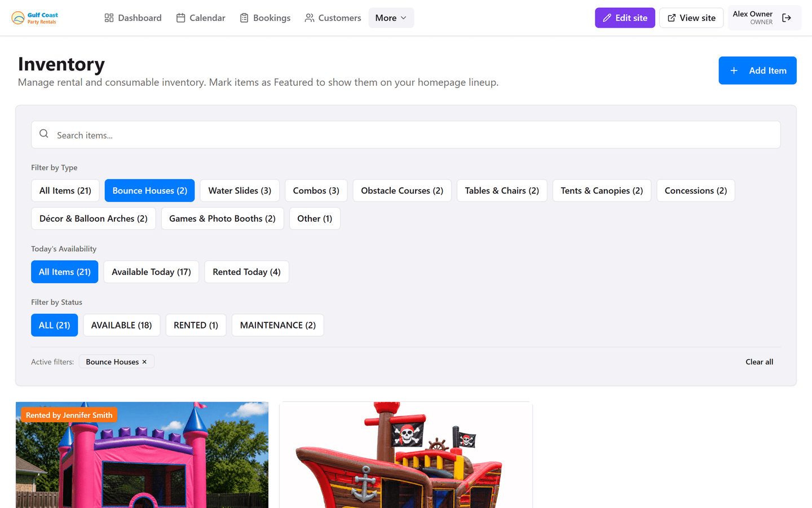Click the plus icon in Add Item

coord(734,71)
